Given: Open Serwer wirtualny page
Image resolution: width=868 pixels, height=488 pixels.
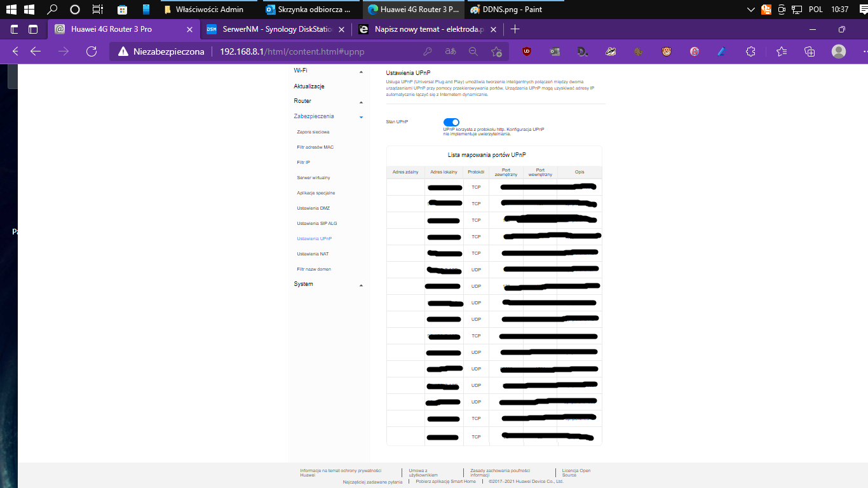Looking at the screenshot, I should tap(313, 177).
